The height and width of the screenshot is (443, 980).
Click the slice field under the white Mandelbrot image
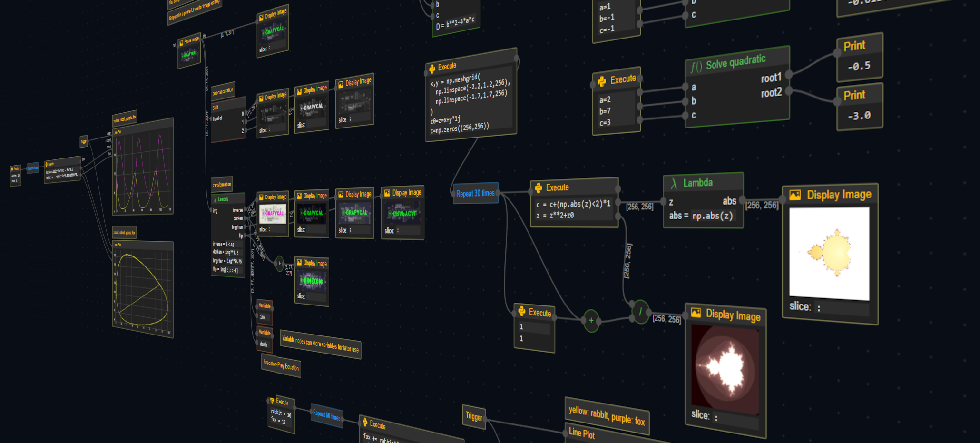[x=842, y=308]
